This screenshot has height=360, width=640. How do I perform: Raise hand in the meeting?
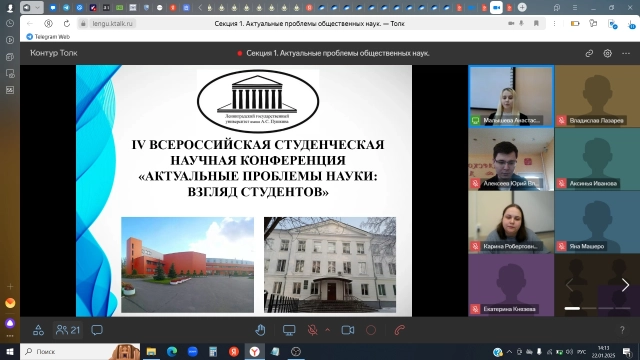point(260,330)
